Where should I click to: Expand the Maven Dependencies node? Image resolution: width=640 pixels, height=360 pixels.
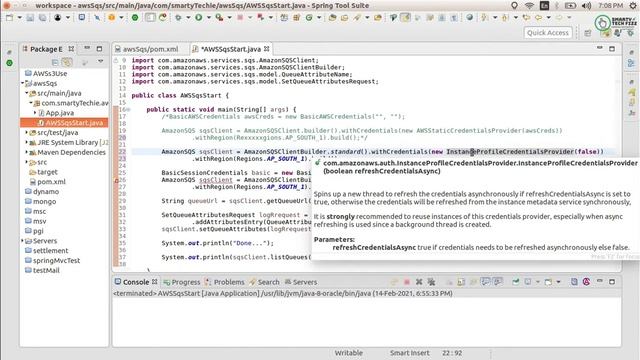(x=27, y=152)
